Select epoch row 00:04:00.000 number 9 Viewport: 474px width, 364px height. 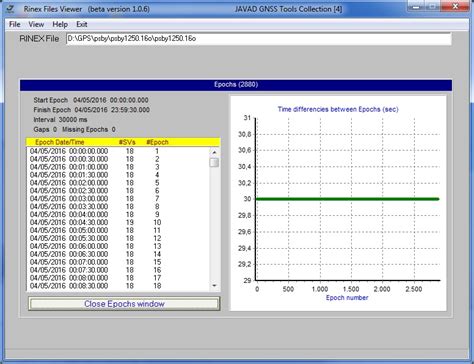[x=118, y=215]
